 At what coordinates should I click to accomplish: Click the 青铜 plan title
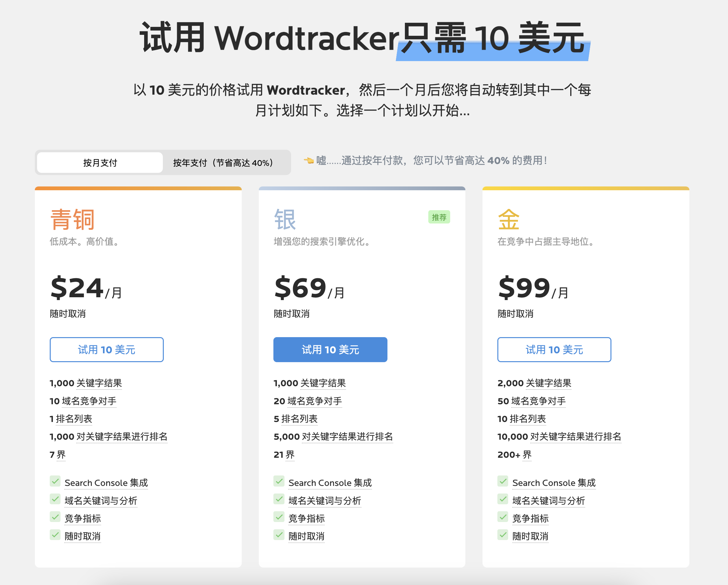72,220
